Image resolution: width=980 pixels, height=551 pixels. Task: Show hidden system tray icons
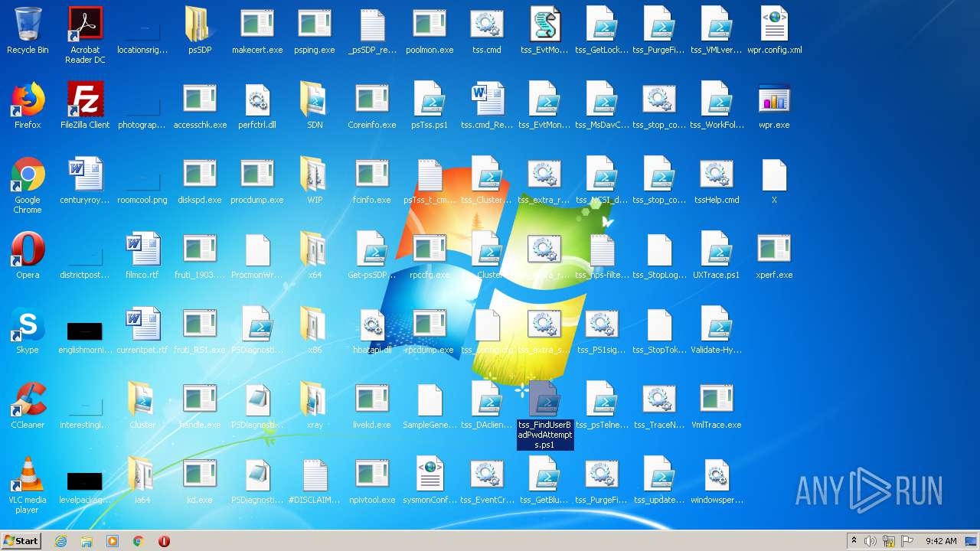click(854, 541)
